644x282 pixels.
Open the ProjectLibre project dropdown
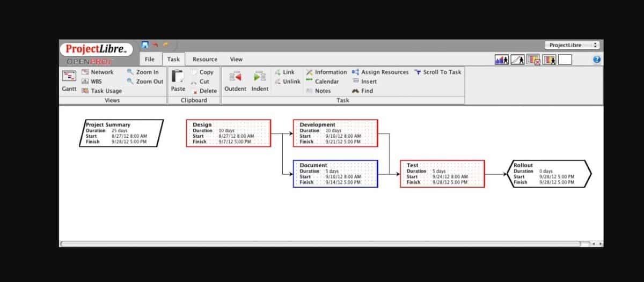point(572,46)
